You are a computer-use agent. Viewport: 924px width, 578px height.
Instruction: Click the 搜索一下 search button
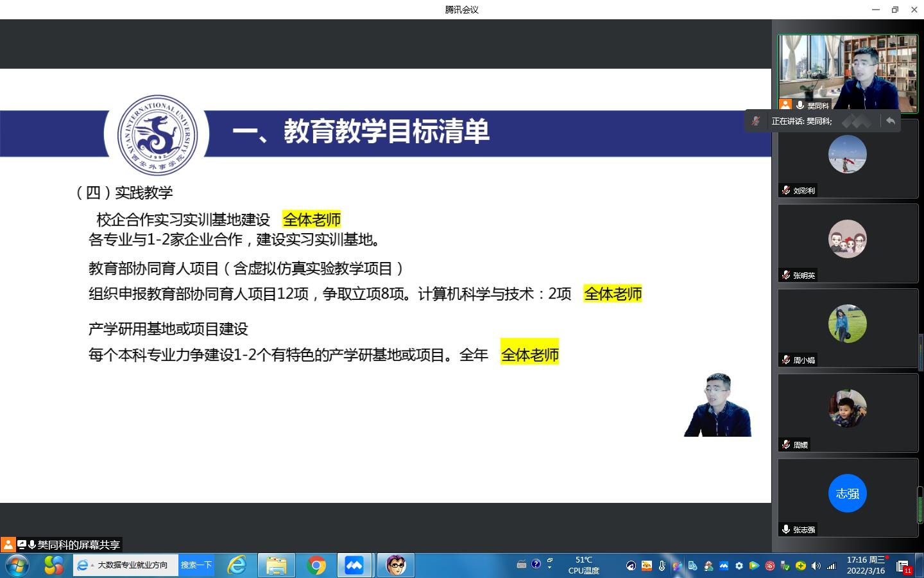195,565
